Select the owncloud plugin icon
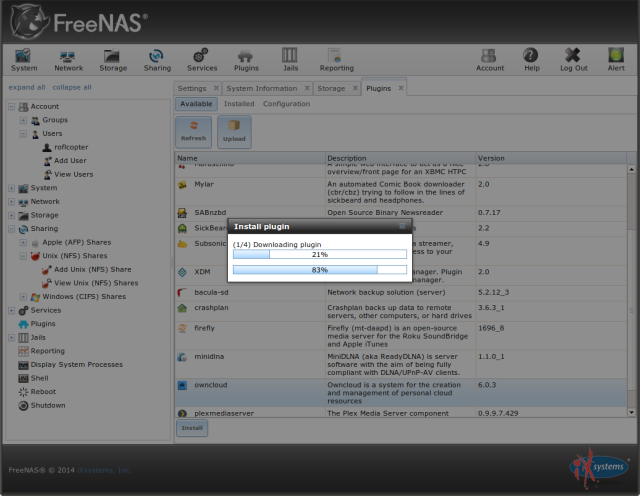The height and width of the screenshot is (496, 640). pyautogui.click(x=182, y=385)
